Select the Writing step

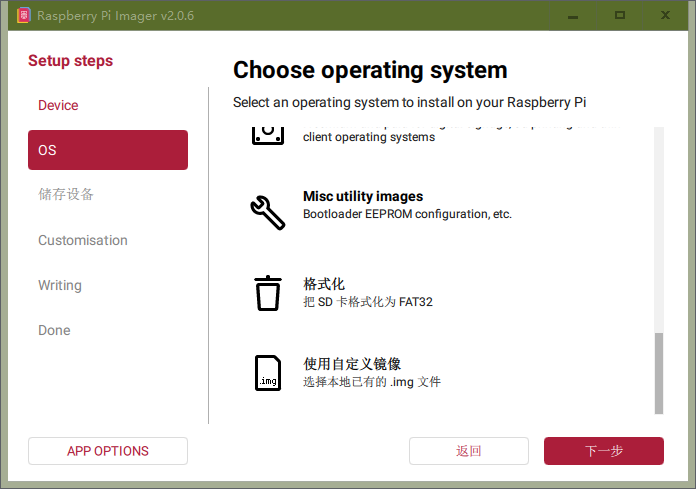(60, 285)
